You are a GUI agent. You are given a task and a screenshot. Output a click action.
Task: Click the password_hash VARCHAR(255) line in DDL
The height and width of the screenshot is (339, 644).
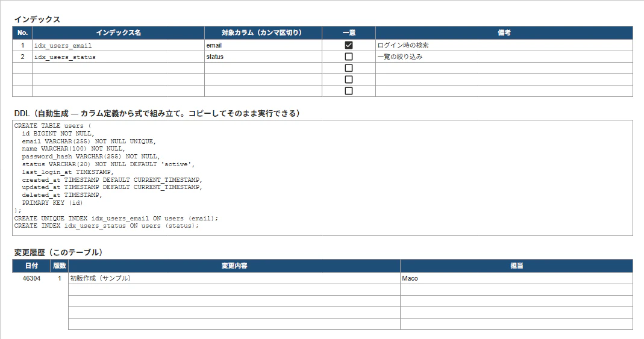click(x=91, y=157)
